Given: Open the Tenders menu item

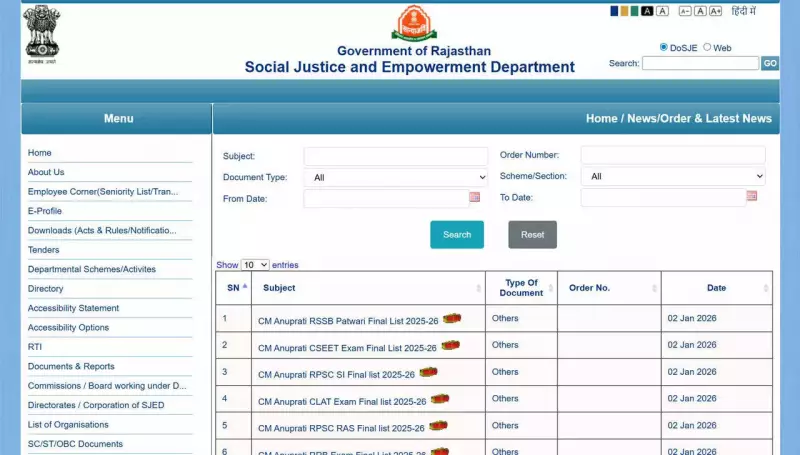Looking at the screenshot, I should click(43, 249).
